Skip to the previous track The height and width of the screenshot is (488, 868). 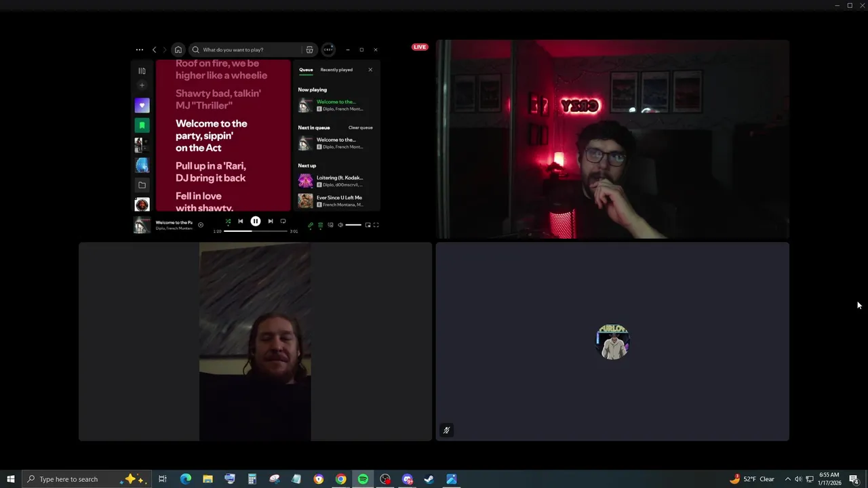[x=240, y=221]
